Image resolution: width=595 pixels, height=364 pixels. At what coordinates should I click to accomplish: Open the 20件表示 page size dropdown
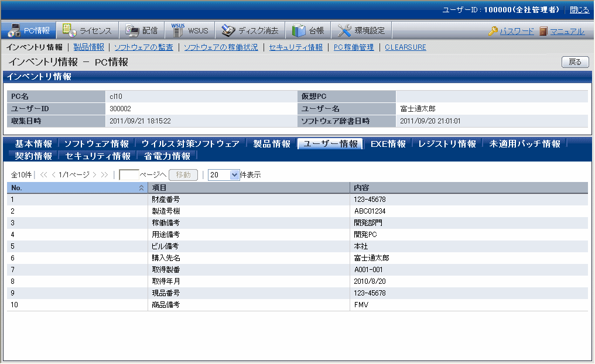[x=235, y=174]
